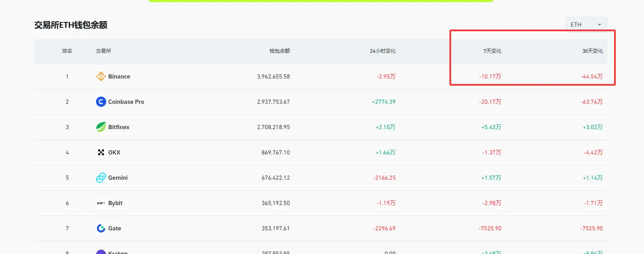Click Bybit 24h change -1.19万

tap(386, 203)
